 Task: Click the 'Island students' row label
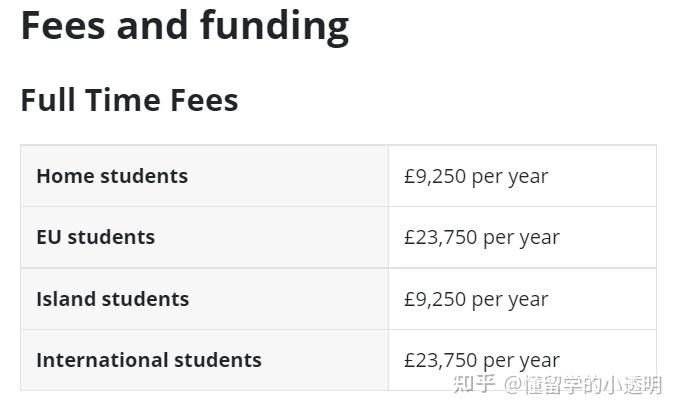[x=113, y=299]
